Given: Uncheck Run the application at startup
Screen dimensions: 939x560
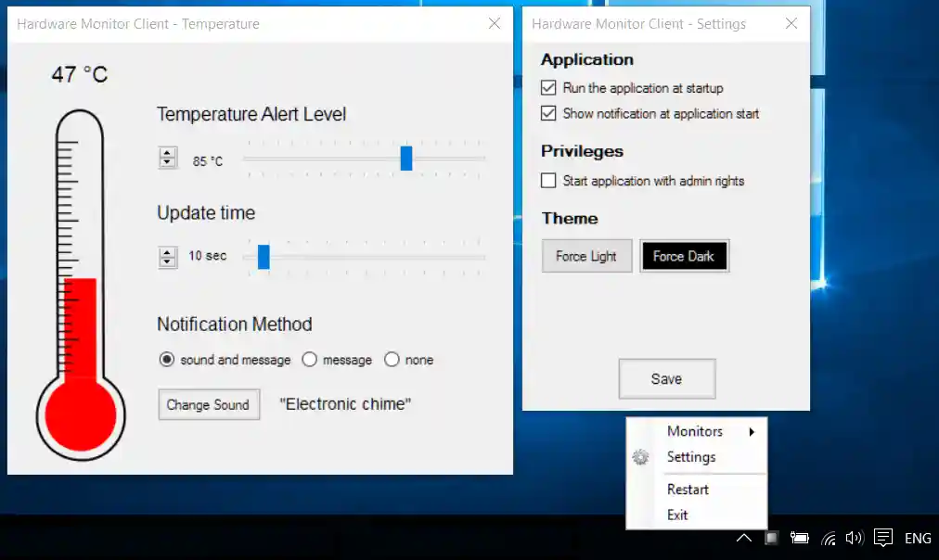Looking at the screenshot, I should (547, 88).
